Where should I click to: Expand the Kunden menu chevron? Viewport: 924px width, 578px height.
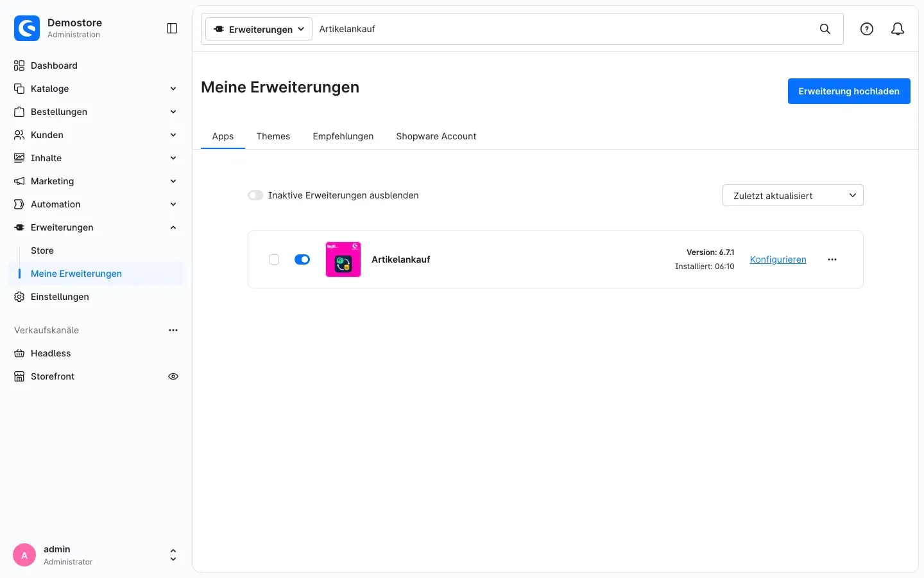(173, 135)
